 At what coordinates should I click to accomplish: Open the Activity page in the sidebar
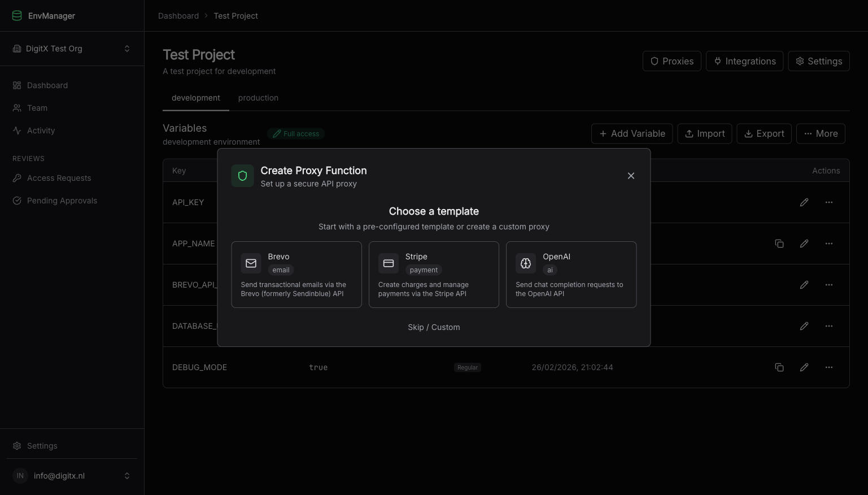click(72, 131)
